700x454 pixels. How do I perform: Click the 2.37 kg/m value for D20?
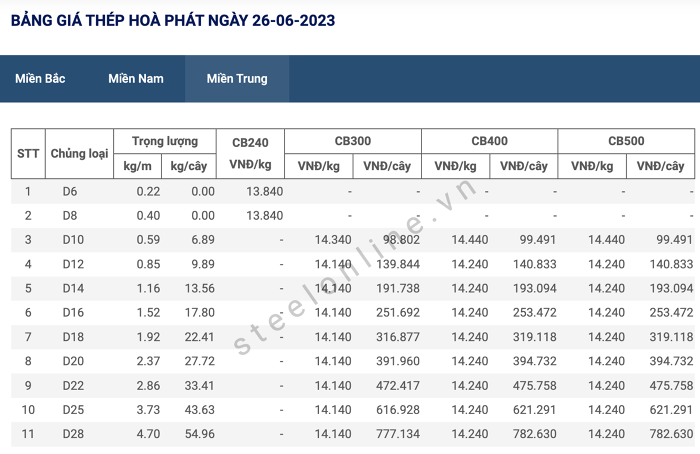(x=148, y=361)
